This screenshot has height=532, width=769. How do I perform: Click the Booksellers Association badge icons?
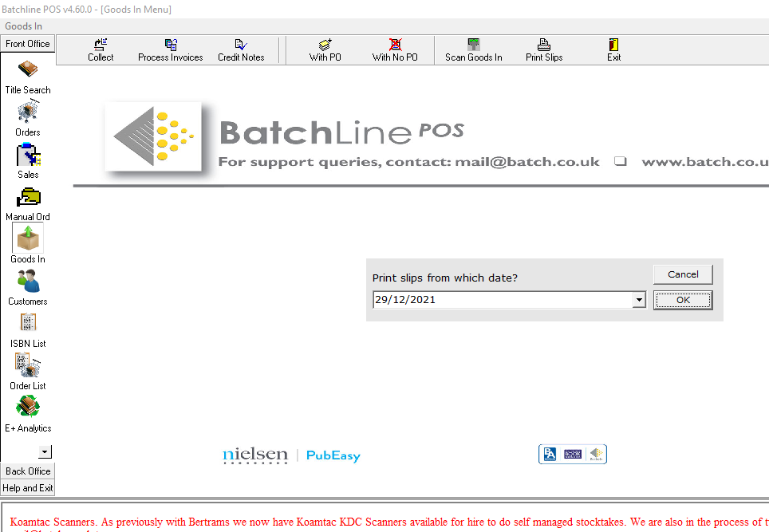tap(572, 454)
